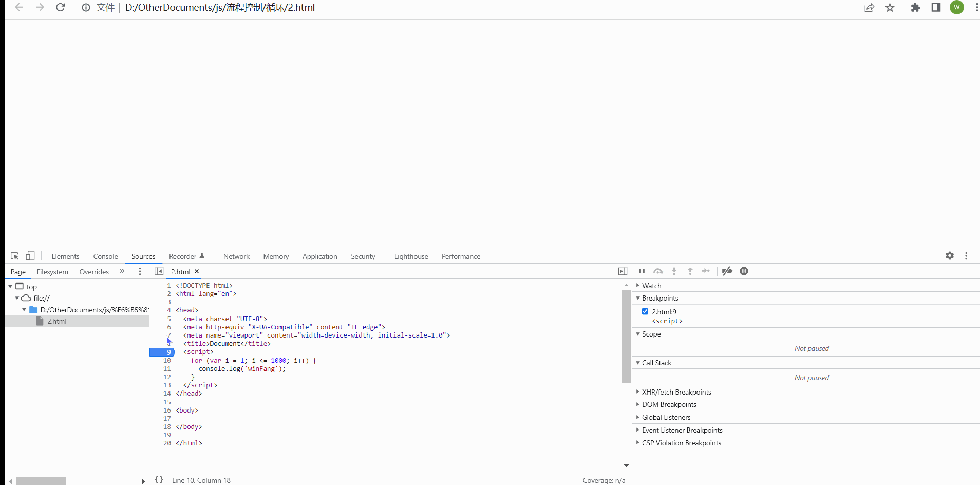The height and width of the screenshot is (485, 980).
Task: Select 2.html in the file tree
Action: click(56, 321)
